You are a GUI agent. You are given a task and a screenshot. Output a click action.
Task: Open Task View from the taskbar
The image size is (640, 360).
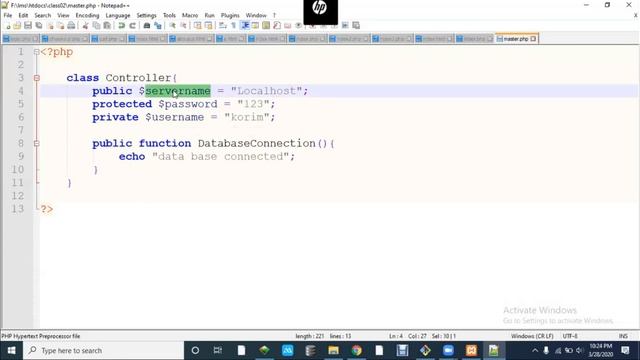pyautogui.click(x=218, y=351)
